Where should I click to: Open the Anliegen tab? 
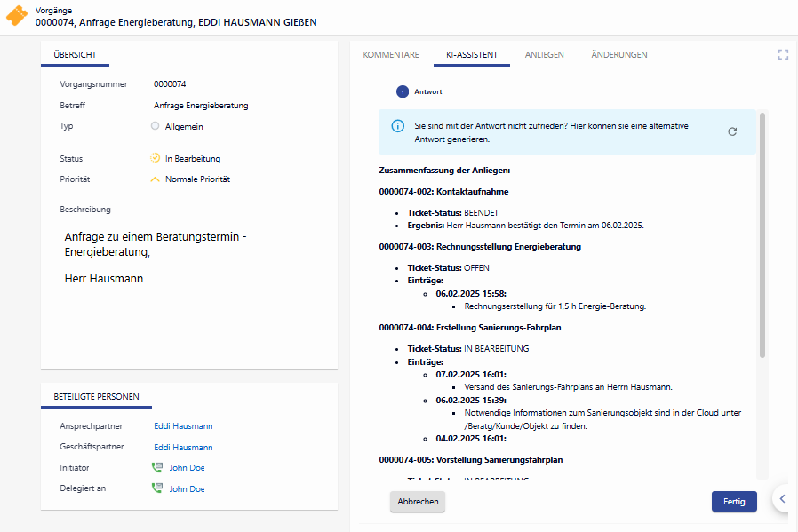point(544,55)
